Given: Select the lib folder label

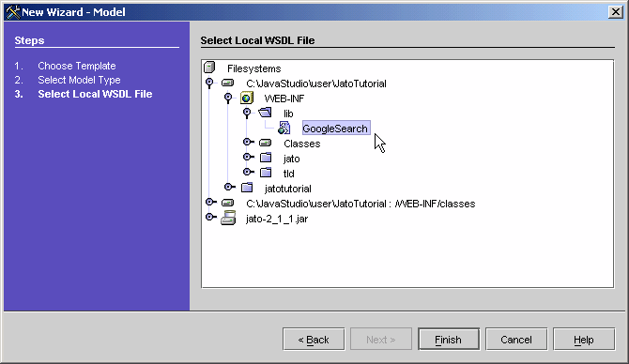Looking at the screenshot, I should [288, 114].
